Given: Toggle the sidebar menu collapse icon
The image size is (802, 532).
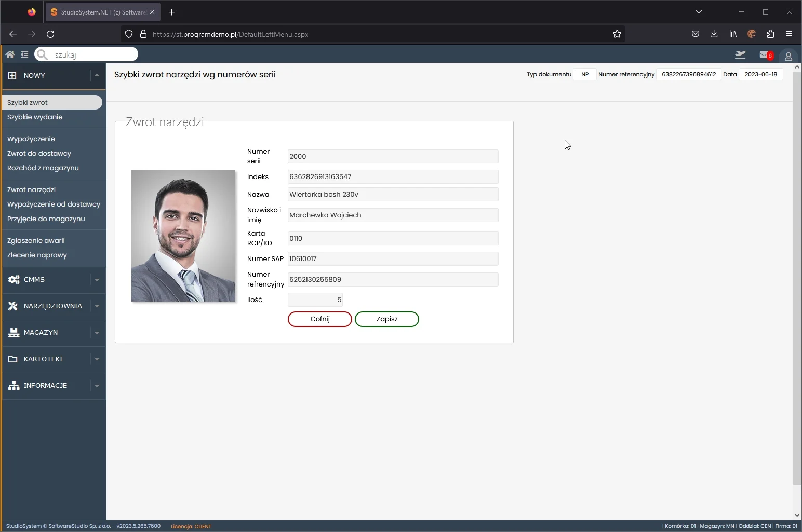Looking at the screenshot, I should coord(24,54).
